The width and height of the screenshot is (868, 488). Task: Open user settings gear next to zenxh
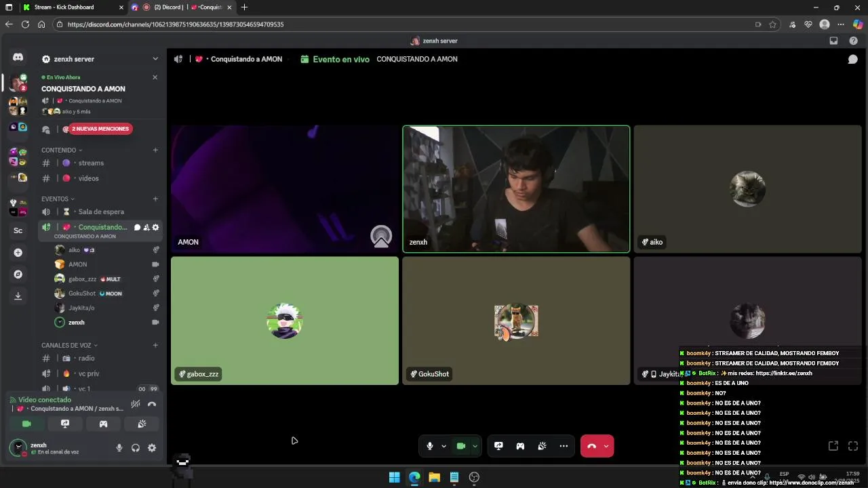click(152, 447)
